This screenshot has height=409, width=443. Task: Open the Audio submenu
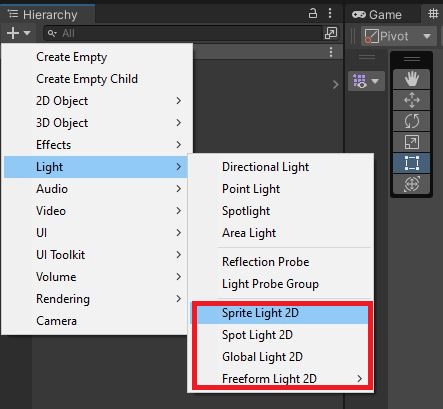[96, 189]
